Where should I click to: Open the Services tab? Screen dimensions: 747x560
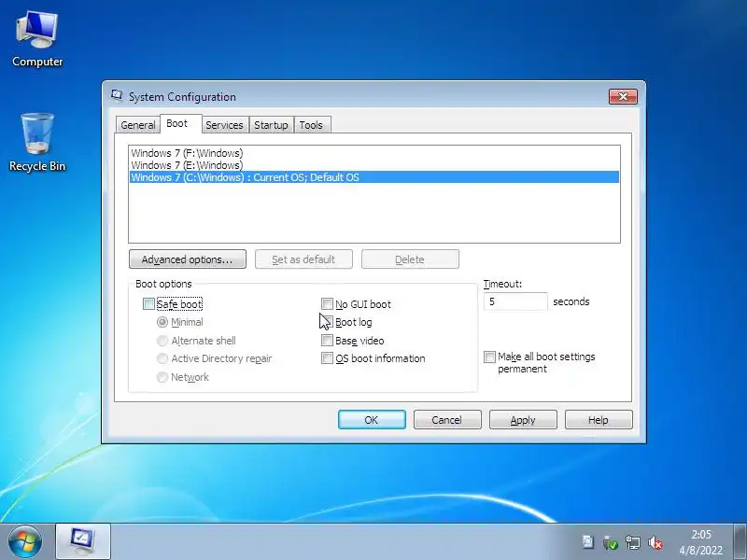point(224,125)
